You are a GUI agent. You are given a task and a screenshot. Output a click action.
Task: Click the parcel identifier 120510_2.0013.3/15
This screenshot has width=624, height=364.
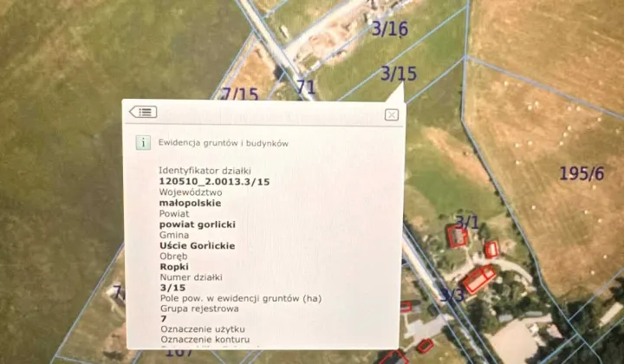tap(215, 182)
